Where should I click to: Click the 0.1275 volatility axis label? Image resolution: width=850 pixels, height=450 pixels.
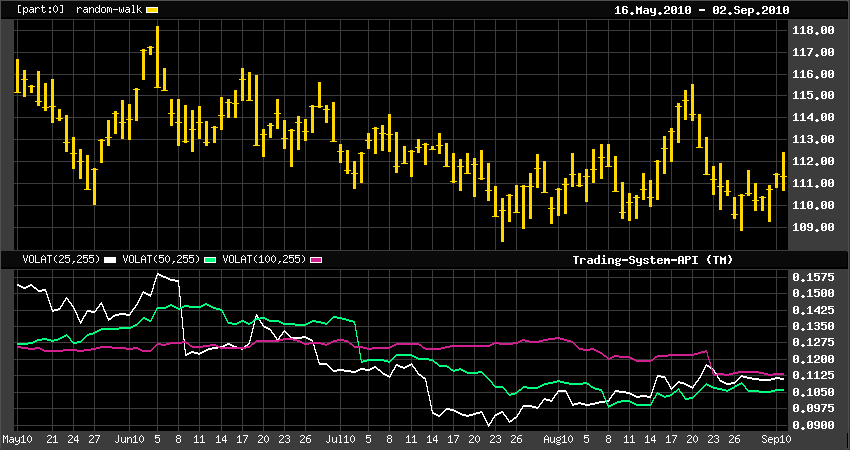[x=813, y=343]
